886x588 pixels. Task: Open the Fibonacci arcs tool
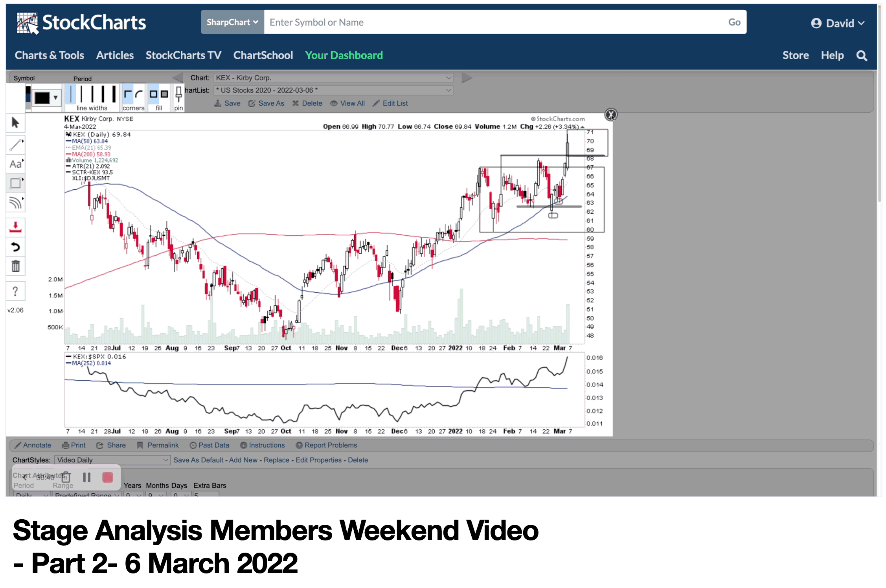pyautogui.click(x=15, y=203)
